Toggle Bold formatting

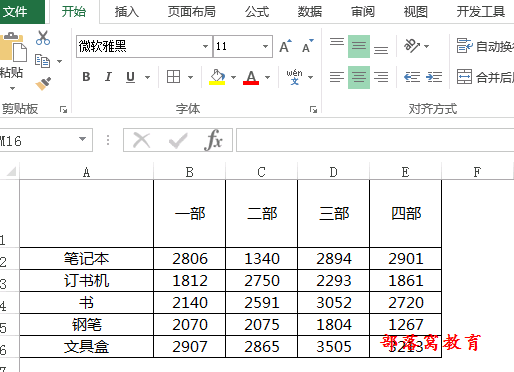click(x=86, y=77)
